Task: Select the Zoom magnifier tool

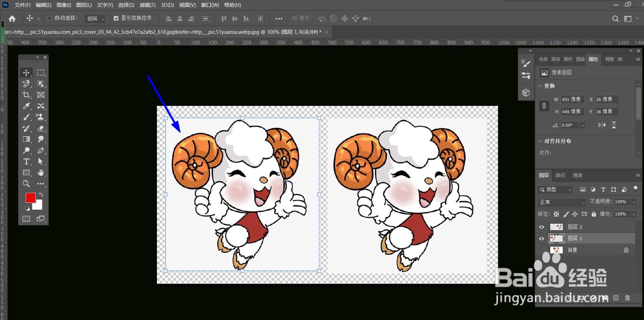Action: [27, 184]
